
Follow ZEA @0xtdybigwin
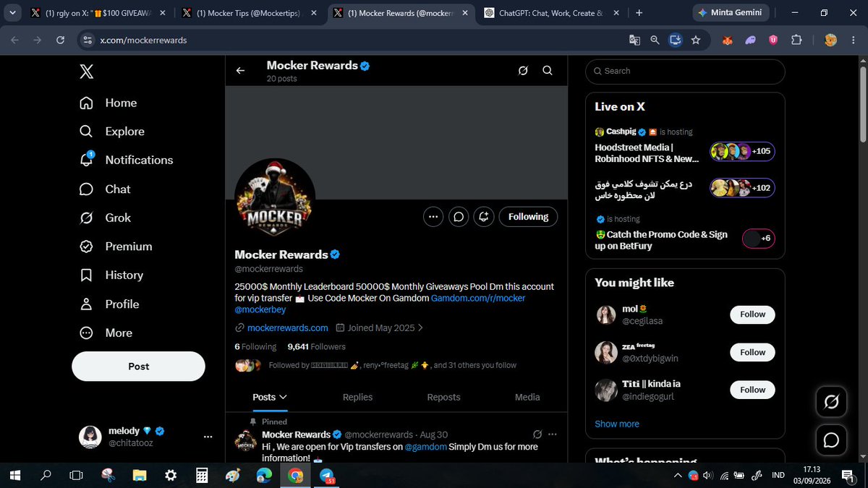752,352
